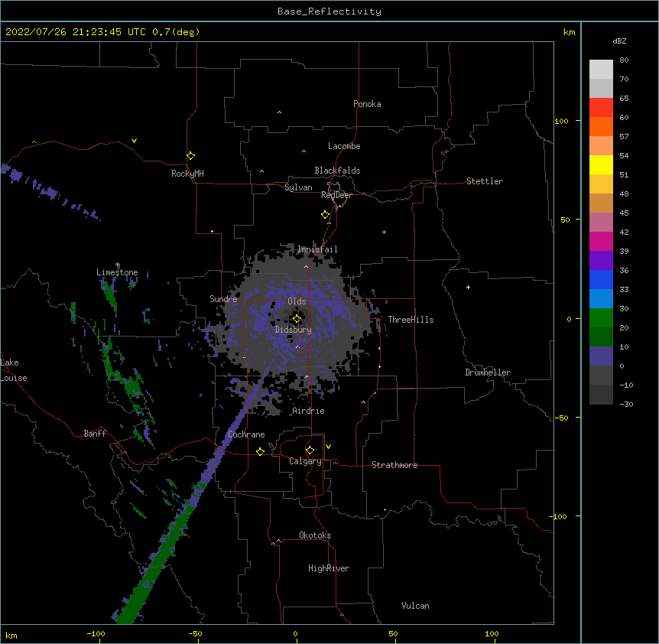Click the Sylvan label on the map

point(298,187)
